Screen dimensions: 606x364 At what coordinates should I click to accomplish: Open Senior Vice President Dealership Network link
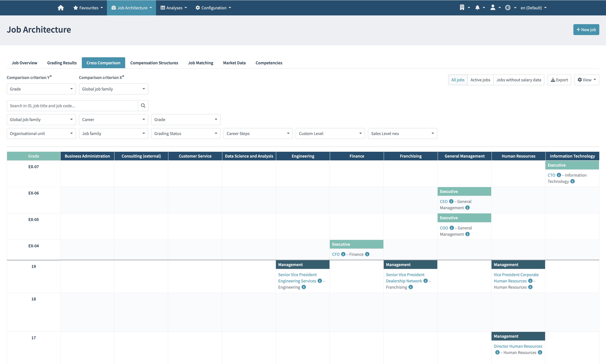pos(405,278)
